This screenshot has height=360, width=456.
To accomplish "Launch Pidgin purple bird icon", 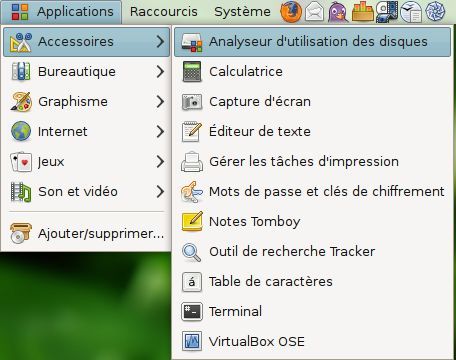I will (338, 13).
